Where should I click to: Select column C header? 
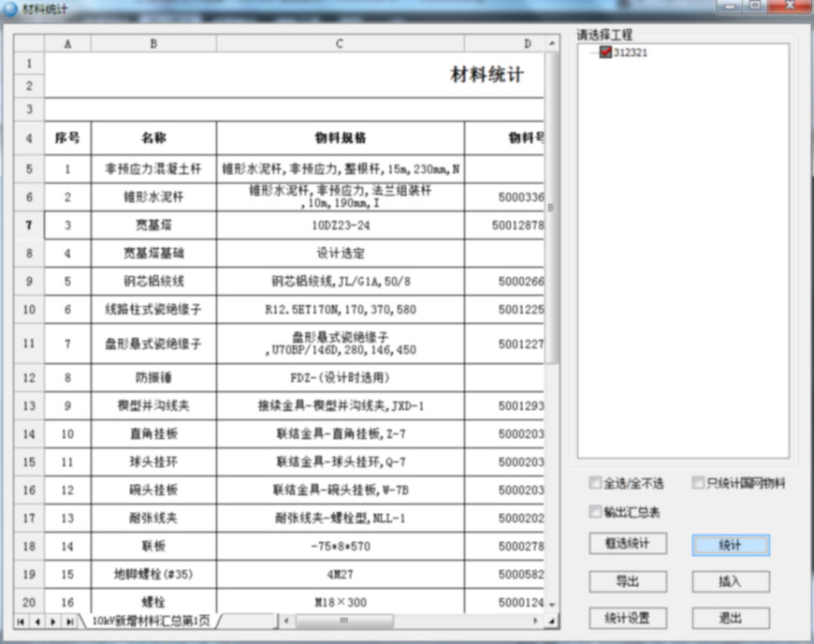[x=340, y=44]
